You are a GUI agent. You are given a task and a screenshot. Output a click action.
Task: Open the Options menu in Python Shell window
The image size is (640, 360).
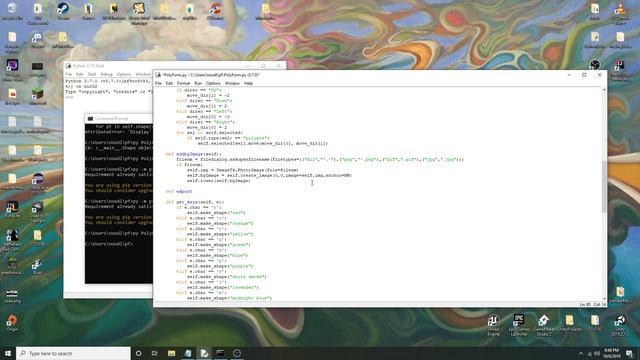tap(124, 74)
